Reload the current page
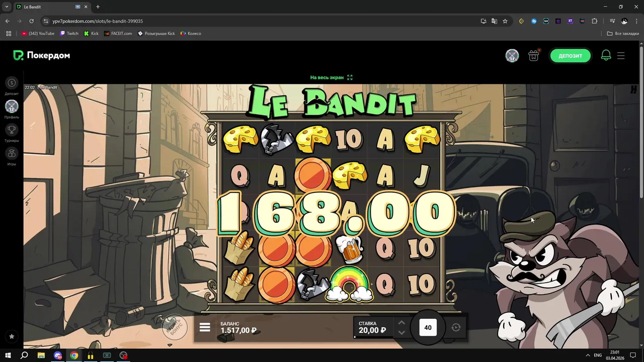Screen dimensions: 644x362 pos(31,21)
